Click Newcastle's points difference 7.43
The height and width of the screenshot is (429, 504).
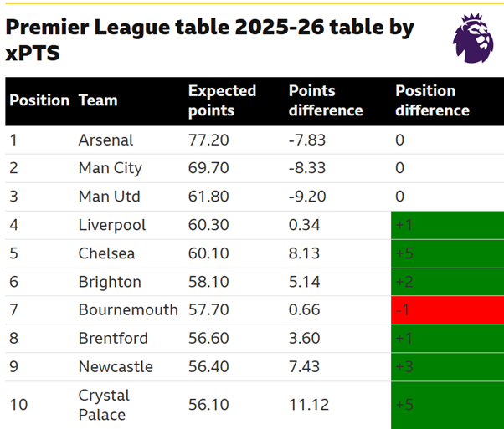coord(304,367)
